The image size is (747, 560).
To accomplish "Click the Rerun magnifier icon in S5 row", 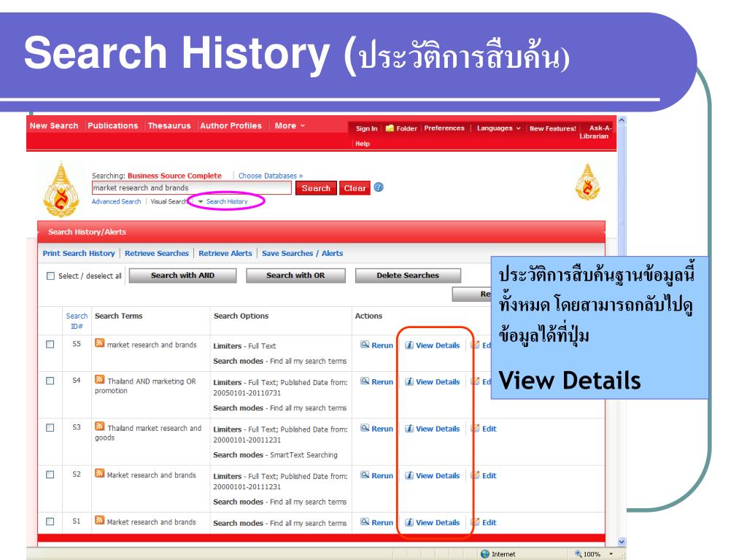I will click(365, 345).
